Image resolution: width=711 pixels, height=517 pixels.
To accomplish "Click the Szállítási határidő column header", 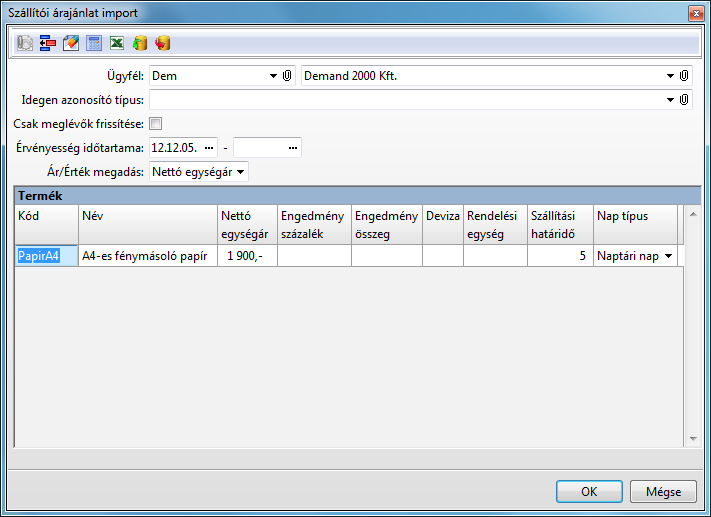I will (560, 225).
